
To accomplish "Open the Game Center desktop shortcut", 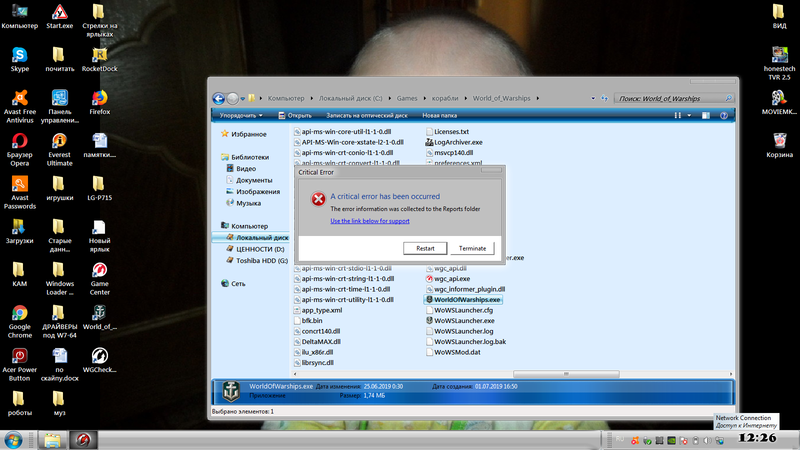I will tap(99, 279).
